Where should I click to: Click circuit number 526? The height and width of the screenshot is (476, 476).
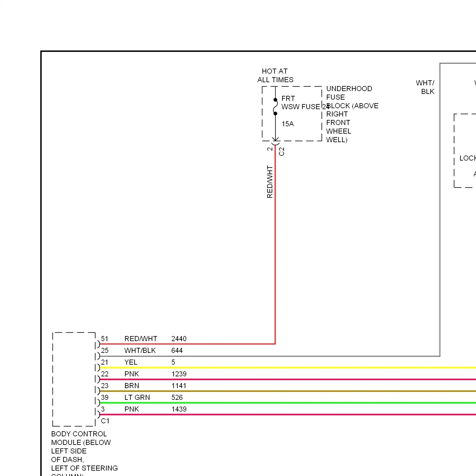pos(177,397)
